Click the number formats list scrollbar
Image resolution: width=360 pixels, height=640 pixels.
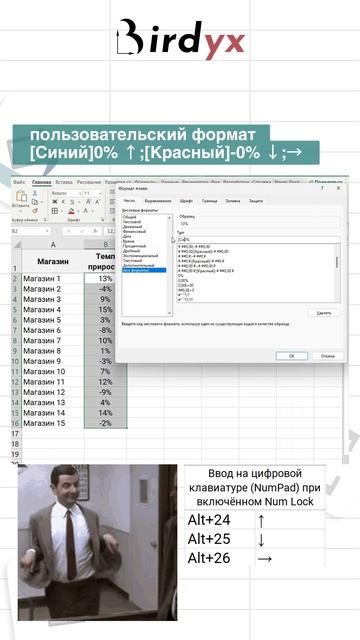pos(170,265)
